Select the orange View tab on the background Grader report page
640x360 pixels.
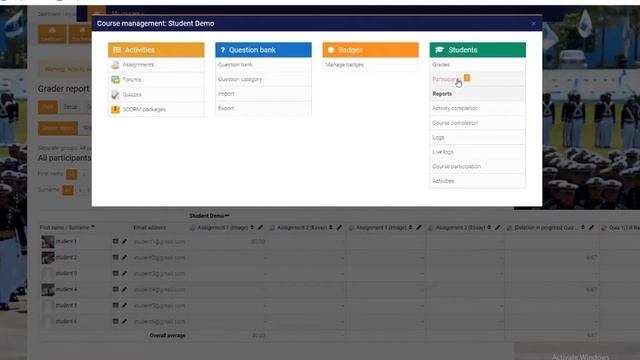(x=47, y=107)
